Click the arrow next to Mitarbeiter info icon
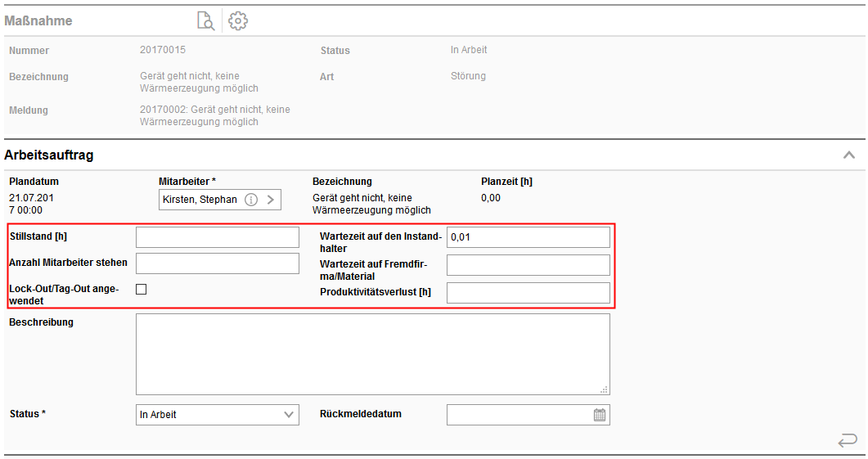 coord(271,200)
